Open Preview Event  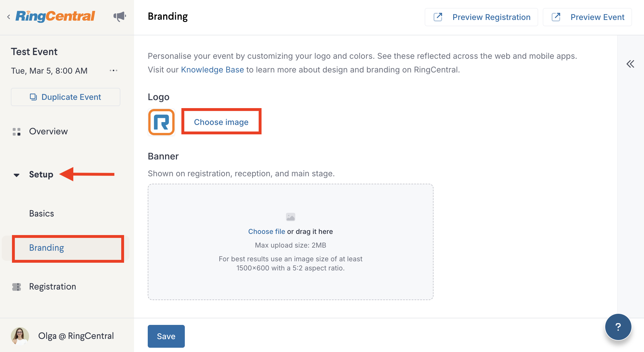(588, 17)
